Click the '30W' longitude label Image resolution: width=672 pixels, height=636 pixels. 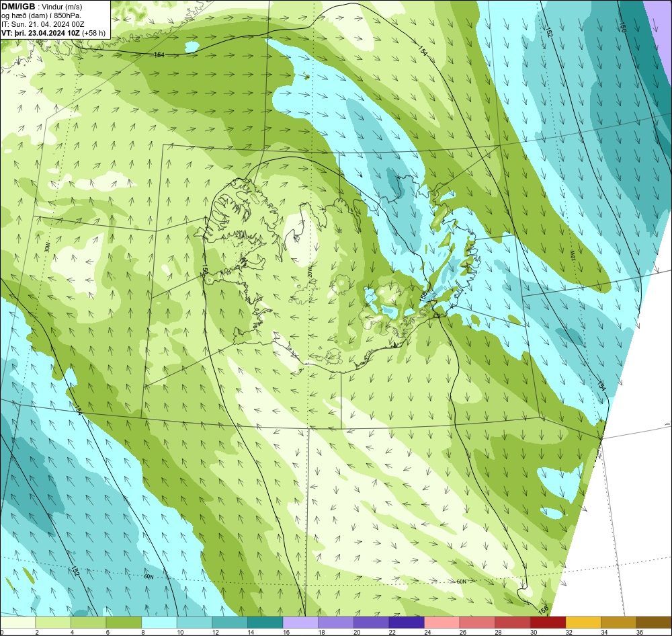pyautogui.click(x=47, y=248)
